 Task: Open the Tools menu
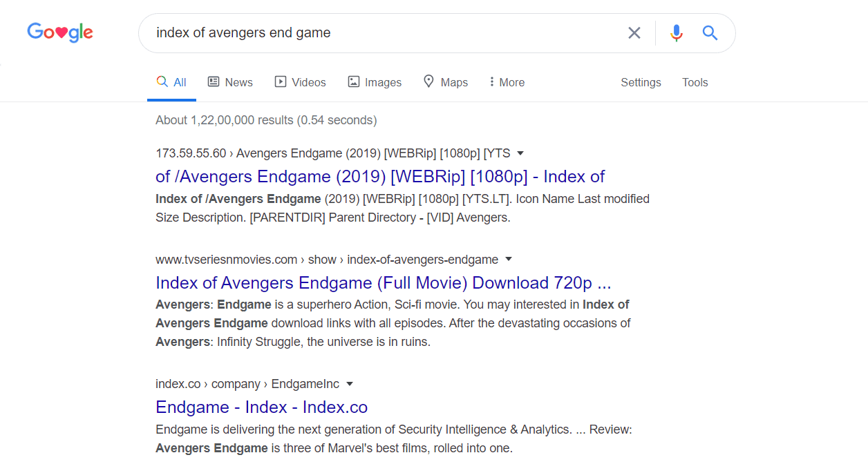coord(695,82)
